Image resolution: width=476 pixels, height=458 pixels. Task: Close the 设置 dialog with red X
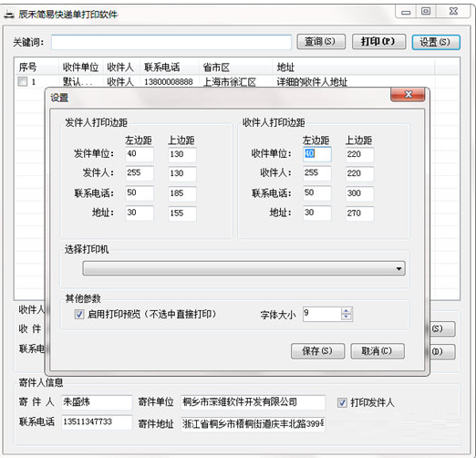(408, 95)
